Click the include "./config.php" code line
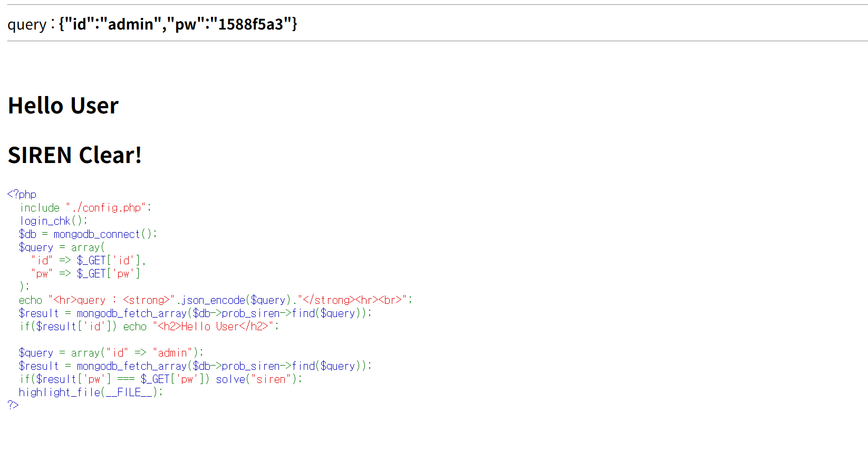Screen dimensions: 868x450 pos(85,207)
